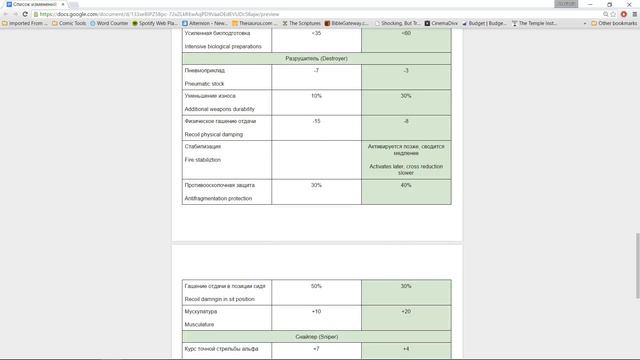The width and height of the screenshot is (640, 360).
Task: Select the 'Musculature' cell text
Action: (199, 324)
